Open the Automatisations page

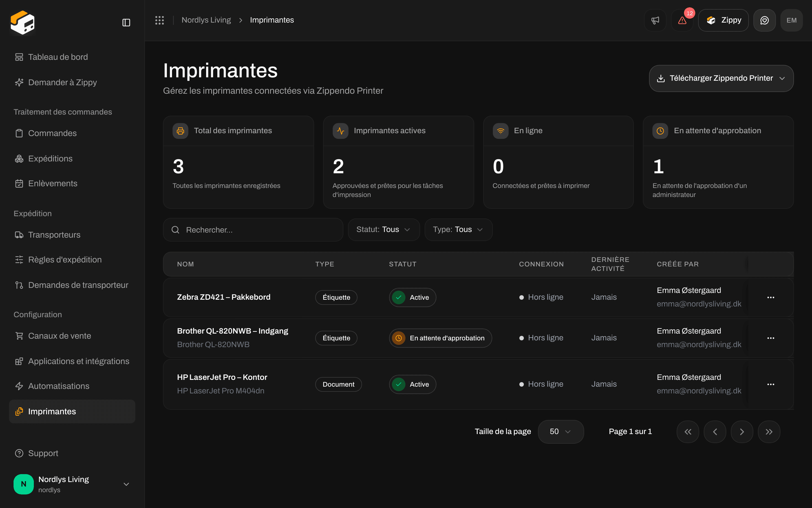tap(72, 386)
